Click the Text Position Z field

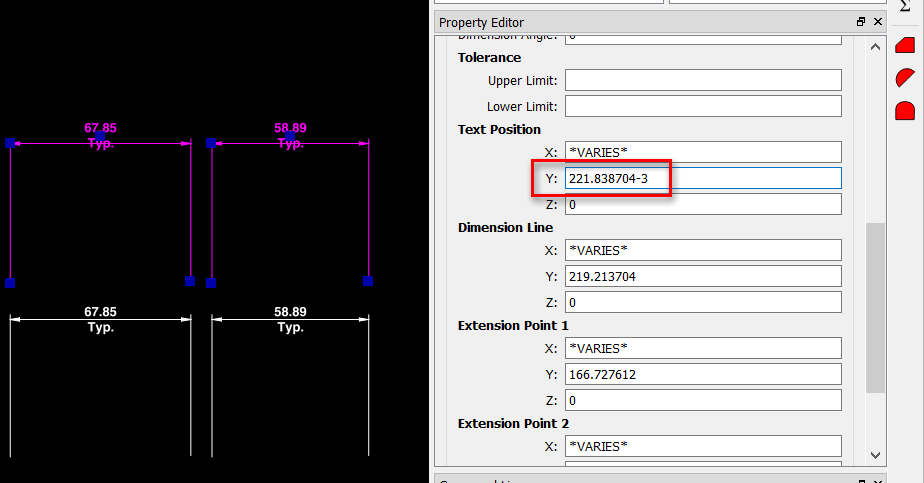(x=703, y=204)
